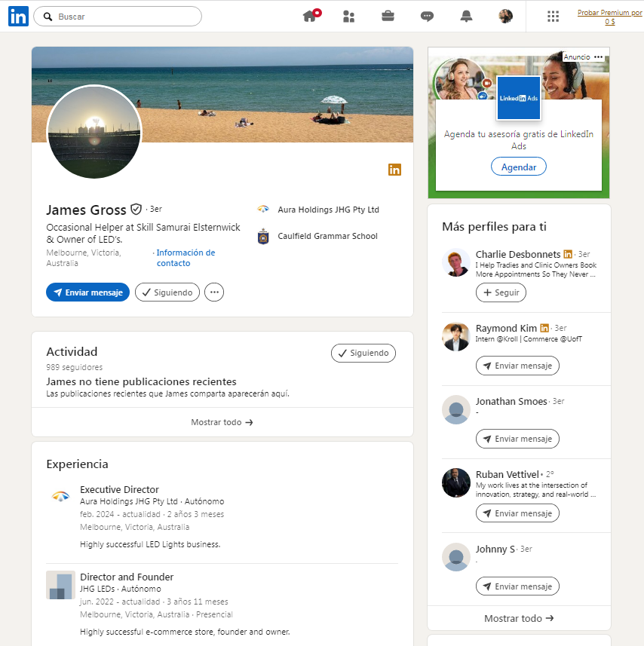The width and height of the screenshot is (644, 646).
Task: Toggle the Siguiendo button under James's profile
Action: [x=167, y=292]
